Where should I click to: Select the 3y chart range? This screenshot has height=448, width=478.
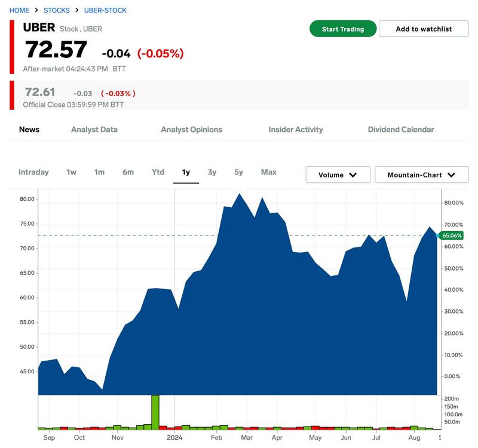(x=212, y=172)
